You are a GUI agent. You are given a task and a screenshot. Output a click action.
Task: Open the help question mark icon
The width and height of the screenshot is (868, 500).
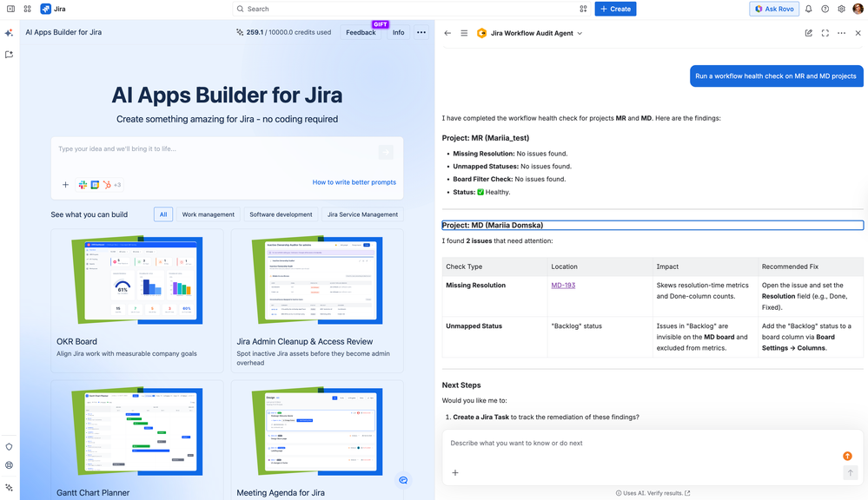point(825,9)
